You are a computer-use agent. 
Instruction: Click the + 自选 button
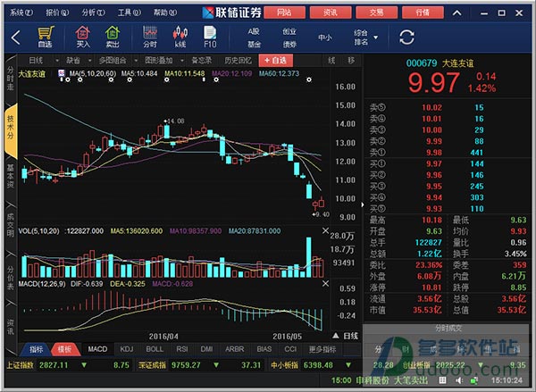tap(275, 61)
